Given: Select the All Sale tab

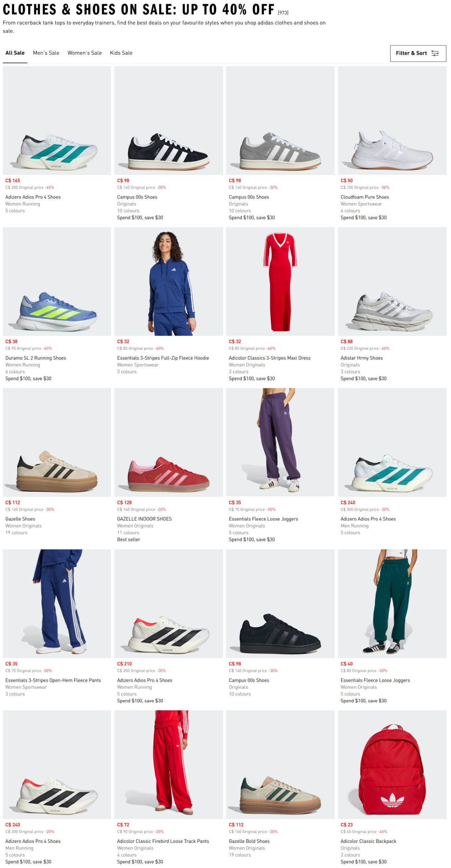Looking at the screenshot, I should [15, 53].
